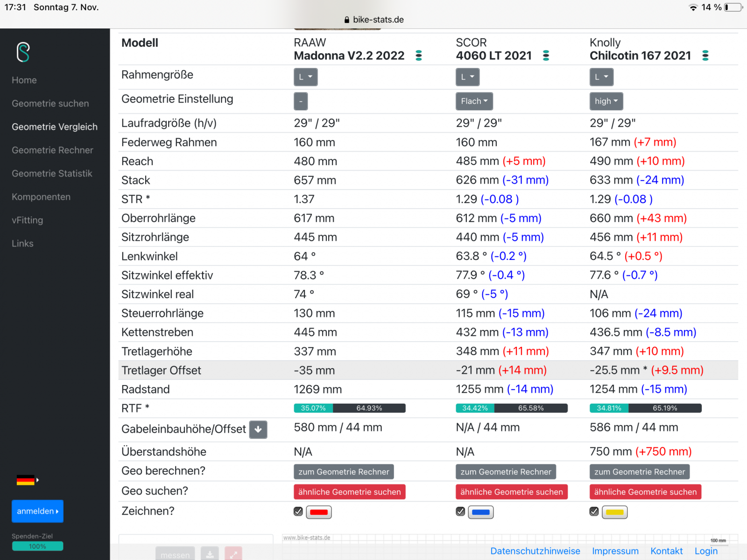Click the Überstandshöhe value 750 mm

pyautogui.click(x=611, y=452)
